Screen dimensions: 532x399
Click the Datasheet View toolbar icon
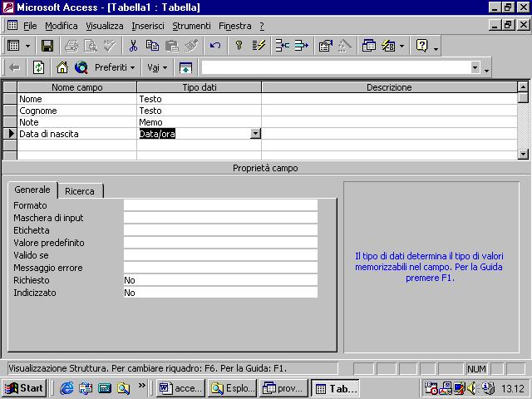coord(13,46)
